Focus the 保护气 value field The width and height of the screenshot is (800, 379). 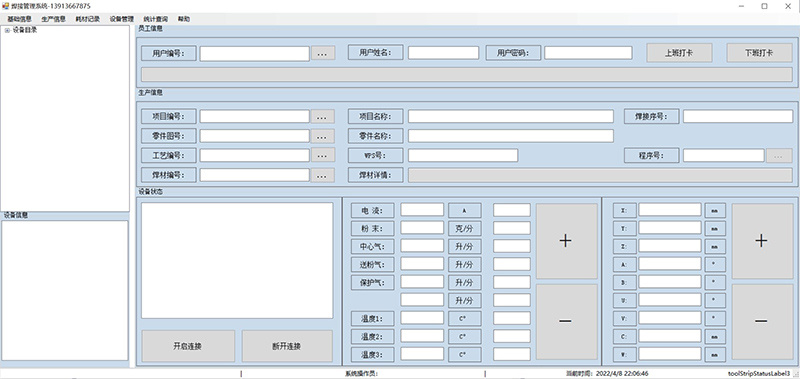(422, 282)
